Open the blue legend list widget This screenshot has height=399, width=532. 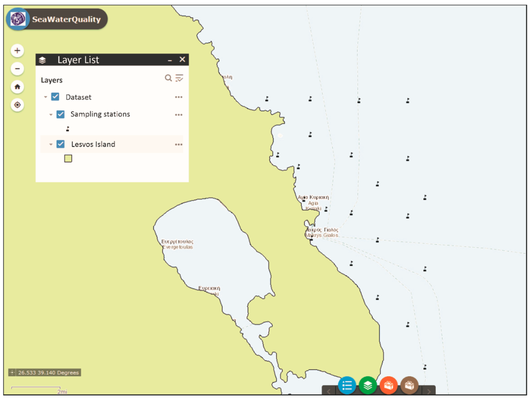tap(347, 386)
